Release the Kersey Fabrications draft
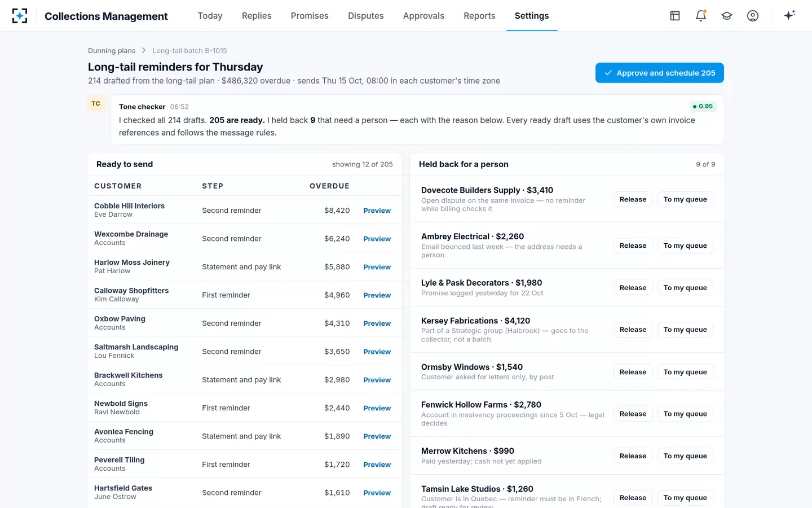The image size is (812, 508). 633,330
